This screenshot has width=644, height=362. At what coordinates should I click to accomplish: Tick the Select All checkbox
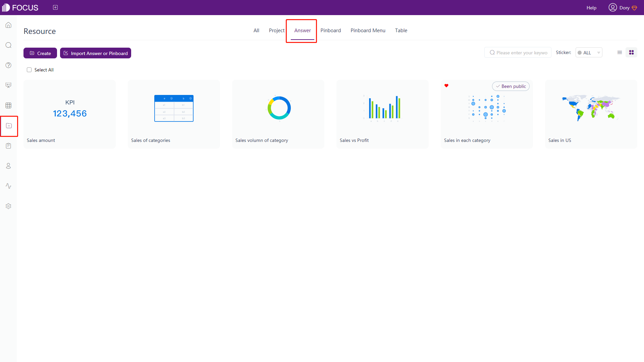click(x=29, y=70)
